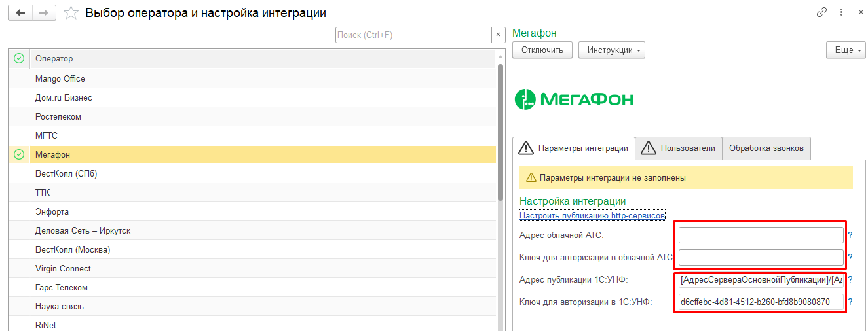Screen dimensions: 868x331
Task: Click the green checkmark column header icon
Action: click(19, 59)
